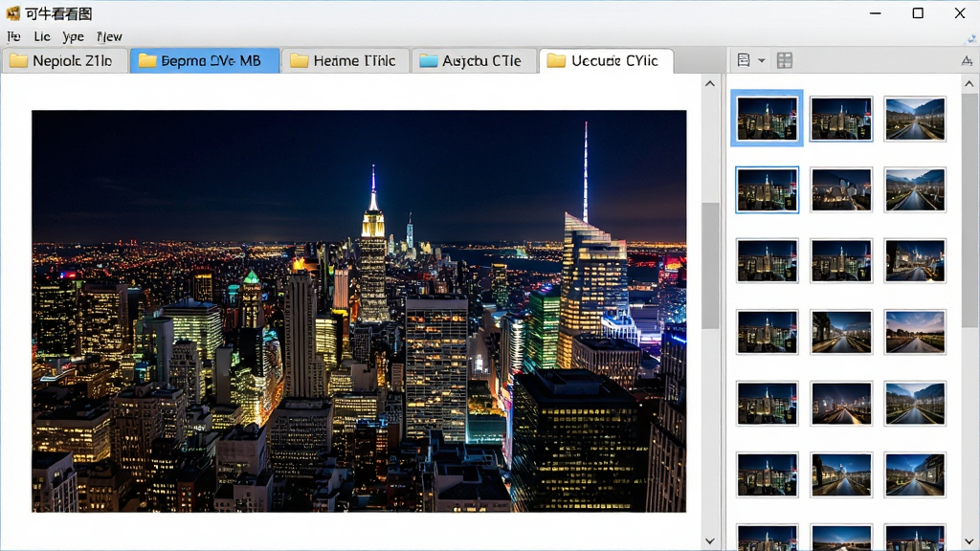
Task: Select the active 'Uccuсe CYiic' tab
Action: pos(606,60)
